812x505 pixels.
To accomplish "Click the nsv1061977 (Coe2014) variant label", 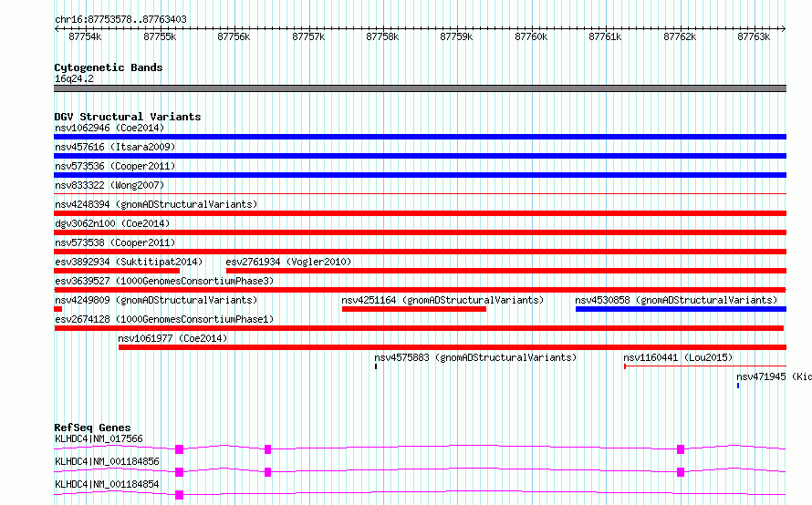I will click(x=172, y=338).
